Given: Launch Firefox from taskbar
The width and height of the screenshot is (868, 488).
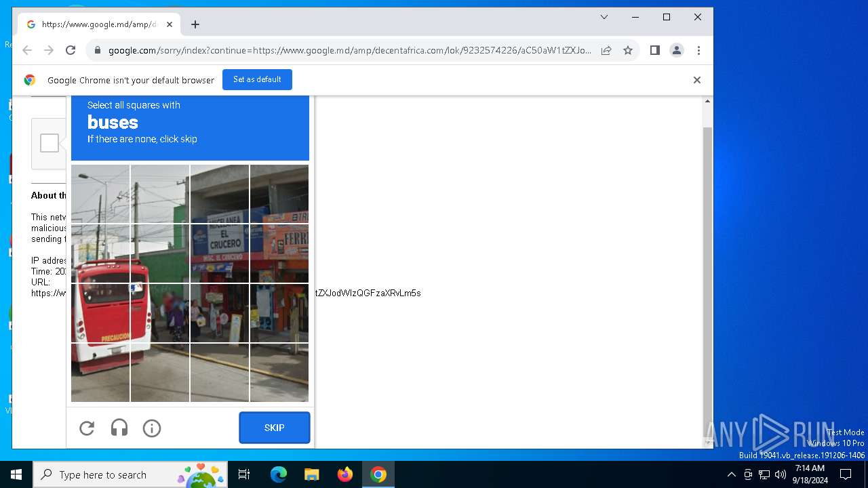Looking at the screenshot, I should [x=345, y=474].
